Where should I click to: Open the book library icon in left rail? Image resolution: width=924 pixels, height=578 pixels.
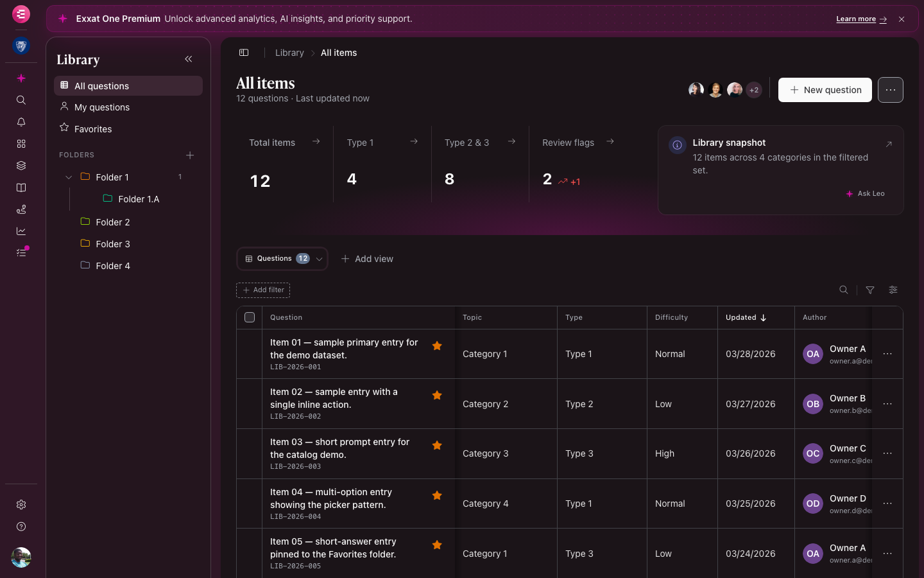point(21,188)
